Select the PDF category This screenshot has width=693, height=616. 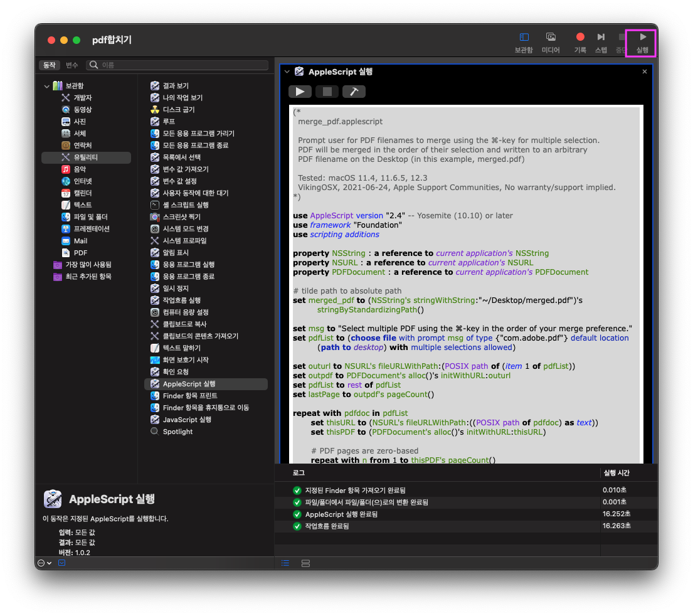(80, 253)
